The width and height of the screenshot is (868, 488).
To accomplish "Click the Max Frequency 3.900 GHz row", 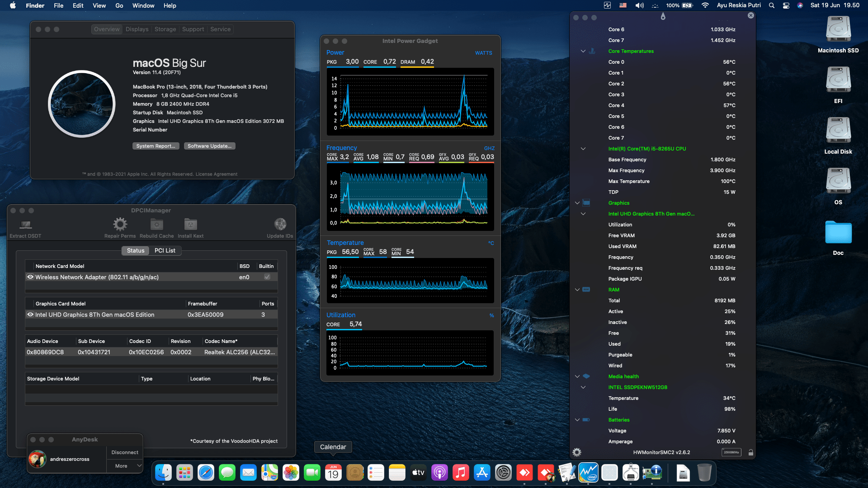I will (672, 170).
